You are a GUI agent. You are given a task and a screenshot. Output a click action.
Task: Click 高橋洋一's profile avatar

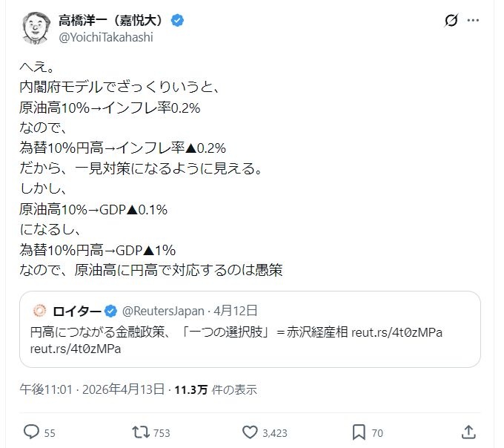35,28
